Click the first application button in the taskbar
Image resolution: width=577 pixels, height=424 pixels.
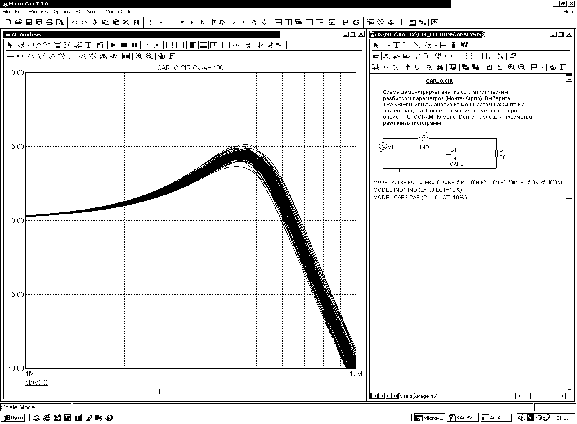pyautogui.click(x=428, y=417)
